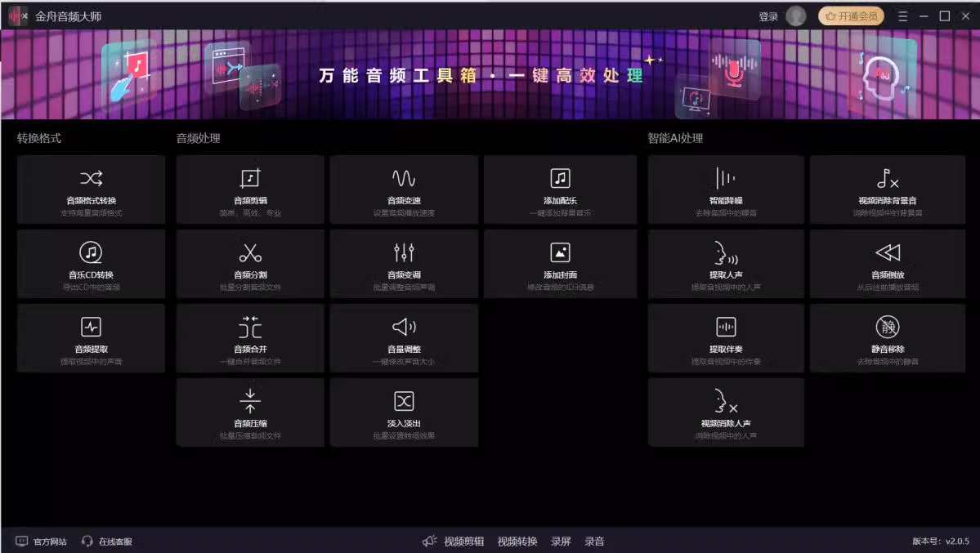This screenshot has width=980, height=553.
Task: Open the 音频格式转换 audio format converter
Action: tap(92, 190)
